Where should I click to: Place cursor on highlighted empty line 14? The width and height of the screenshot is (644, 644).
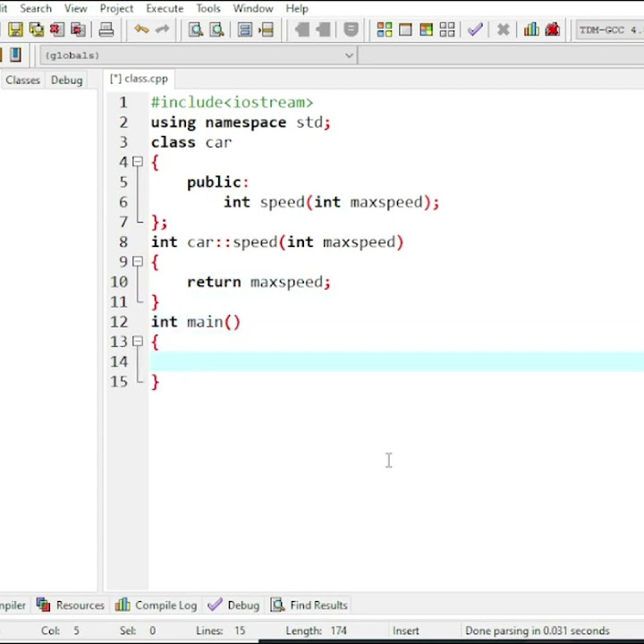(397, 361)
